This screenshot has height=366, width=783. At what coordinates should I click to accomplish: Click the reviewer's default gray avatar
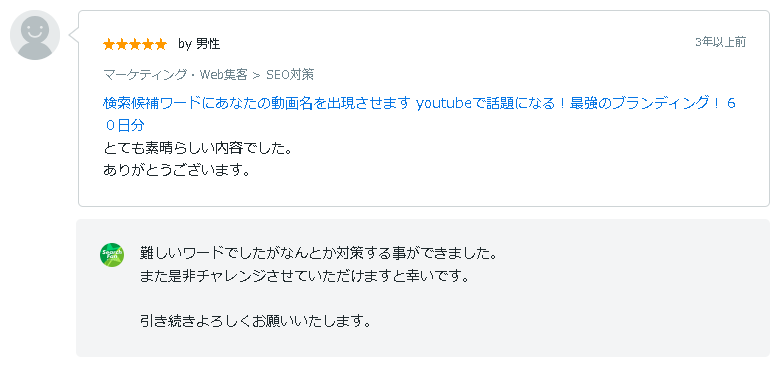pos(35,35)
